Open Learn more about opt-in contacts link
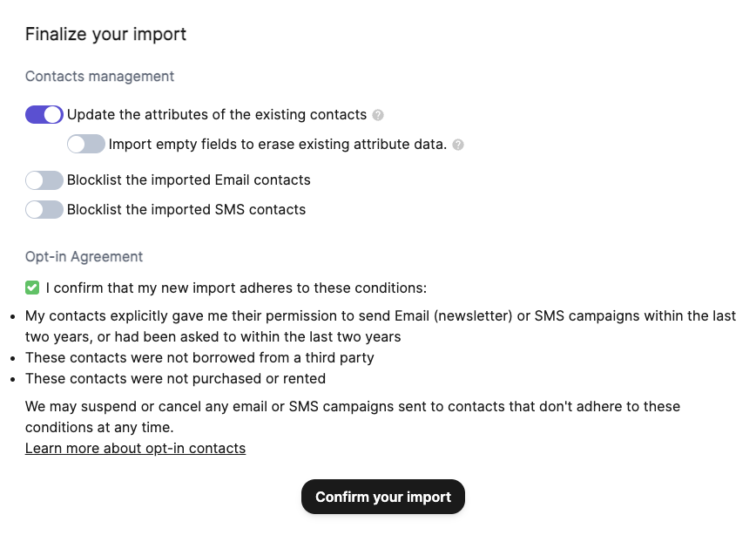 135,449
